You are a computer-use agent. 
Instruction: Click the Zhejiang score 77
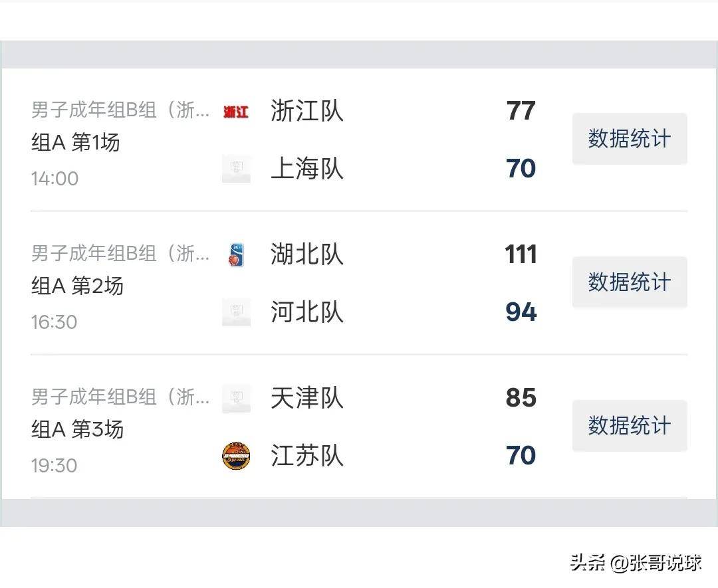[x=521, y=111]
